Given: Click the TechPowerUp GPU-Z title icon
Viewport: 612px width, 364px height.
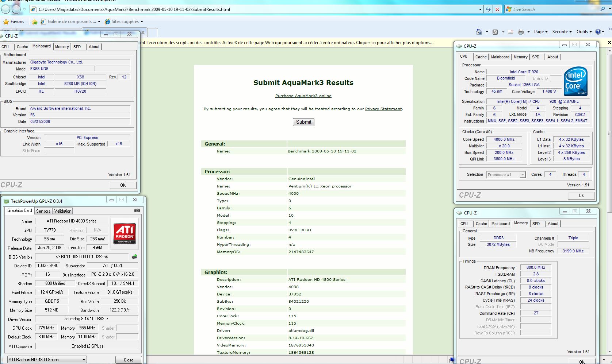Looking at the screenshot, I should pyautogui.click(x=6, y=201).
